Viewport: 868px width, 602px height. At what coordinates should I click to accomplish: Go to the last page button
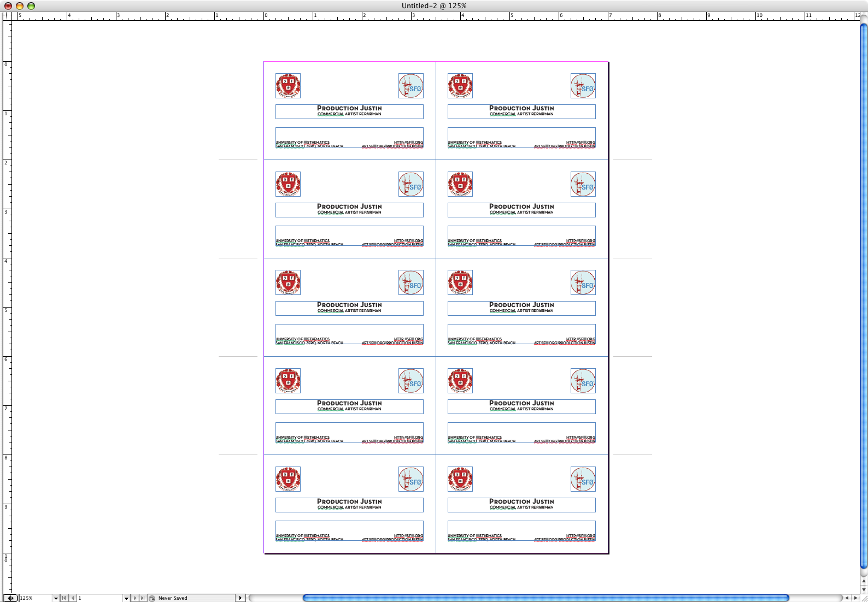tap(143, 598)
